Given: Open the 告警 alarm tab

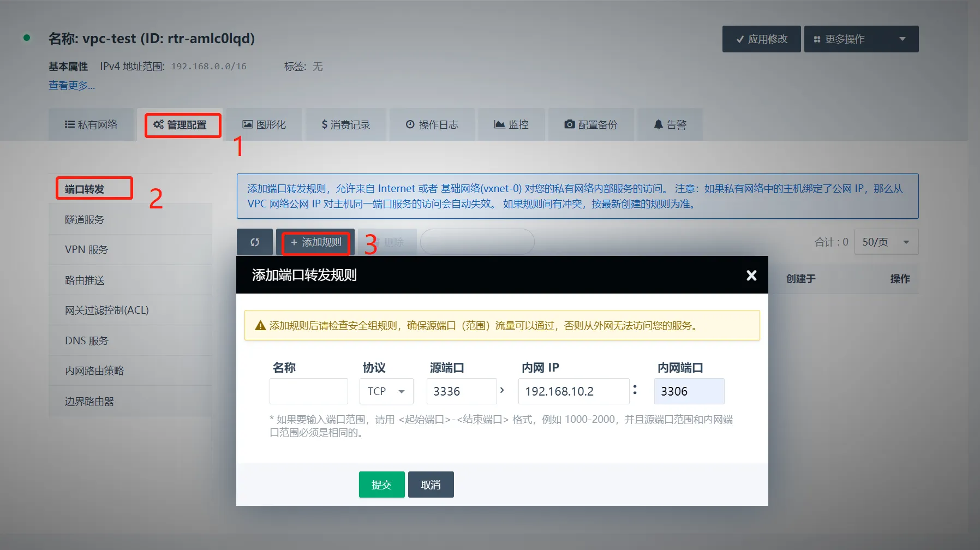Looking at the screenshot, I should point(670,125).
